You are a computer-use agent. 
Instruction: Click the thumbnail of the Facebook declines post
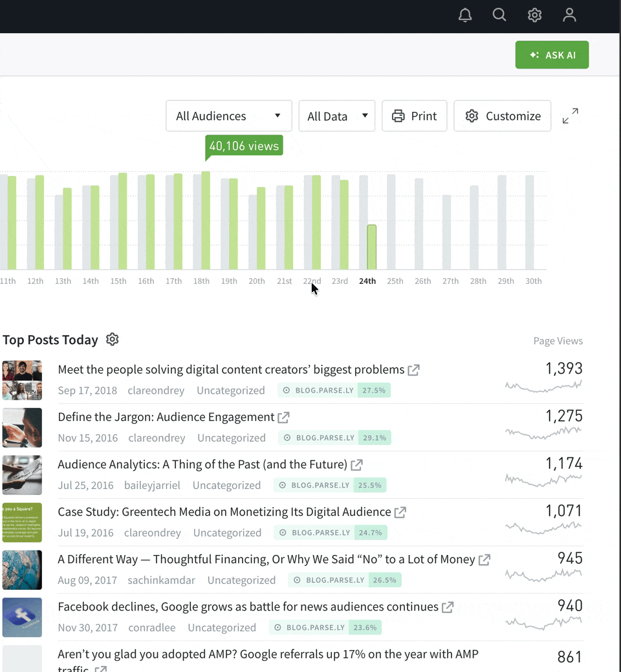22,617
